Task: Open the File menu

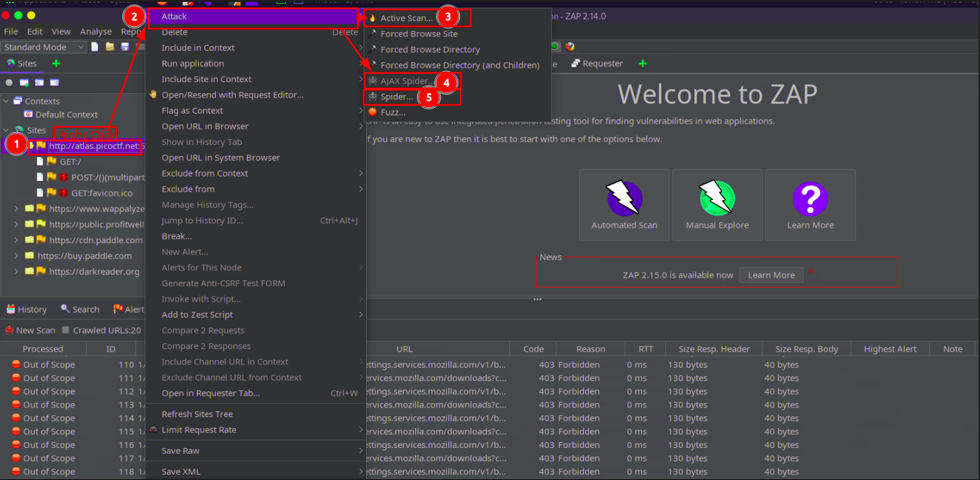Action: point(11,31)
